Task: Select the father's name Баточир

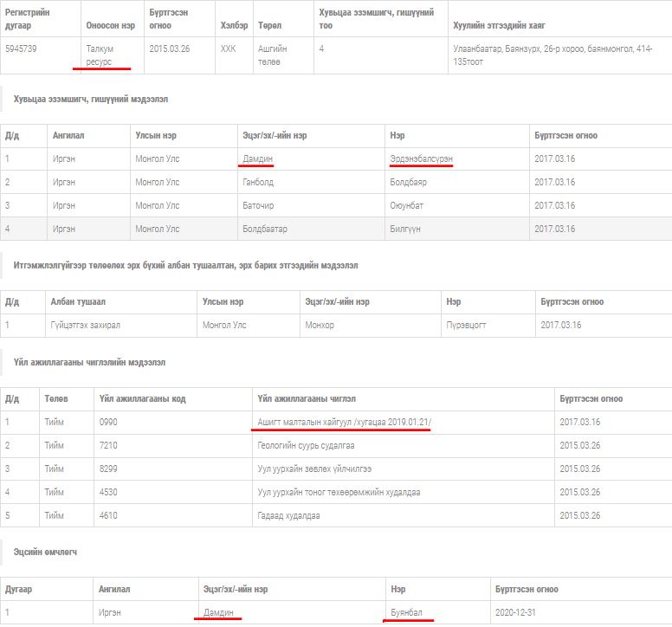Action: [258, 205]
